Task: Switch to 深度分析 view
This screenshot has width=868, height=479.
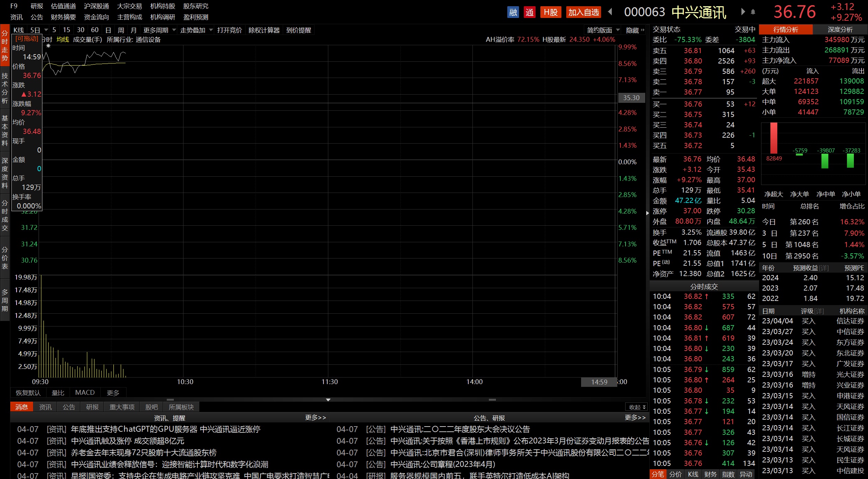Action: coord(840,30)
